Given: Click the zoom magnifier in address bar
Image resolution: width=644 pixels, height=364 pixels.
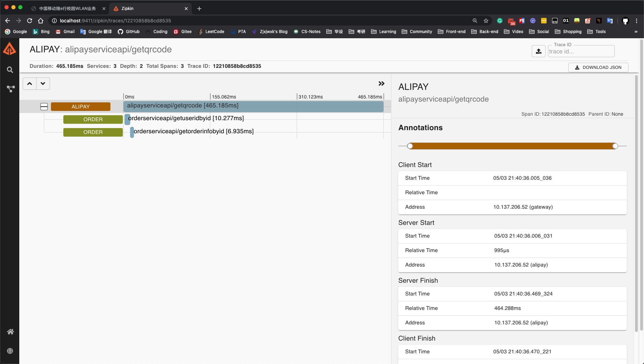Looking at the screenshot, I should pyautogui.click(x=475, y=21).
